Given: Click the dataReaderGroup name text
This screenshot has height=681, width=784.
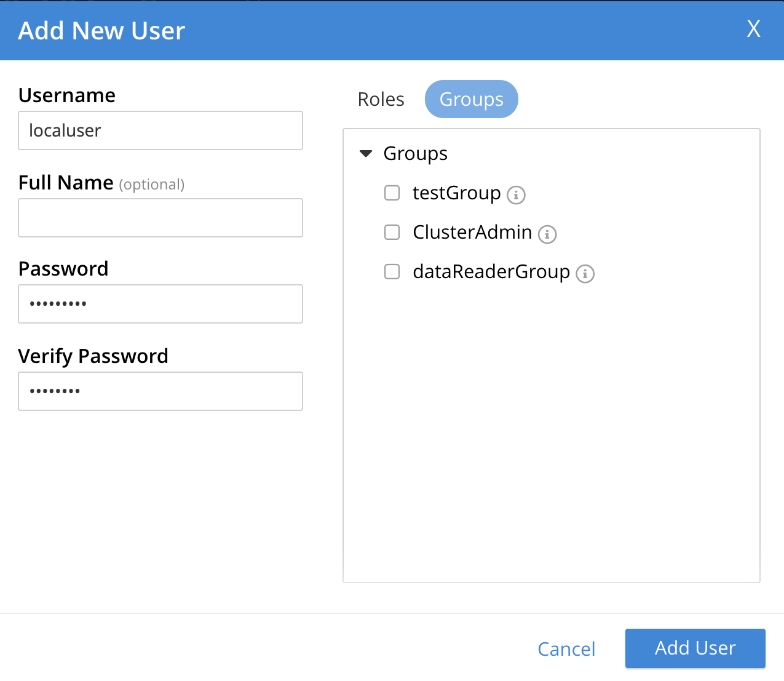Looking at the screenshot, I should 491,272.
